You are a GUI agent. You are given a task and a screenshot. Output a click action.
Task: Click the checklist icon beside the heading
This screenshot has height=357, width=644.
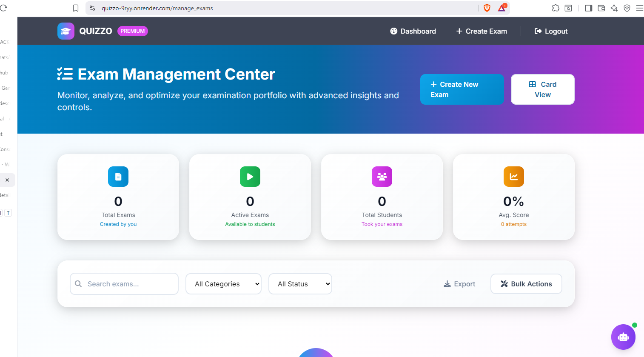(x=65, y=74)
